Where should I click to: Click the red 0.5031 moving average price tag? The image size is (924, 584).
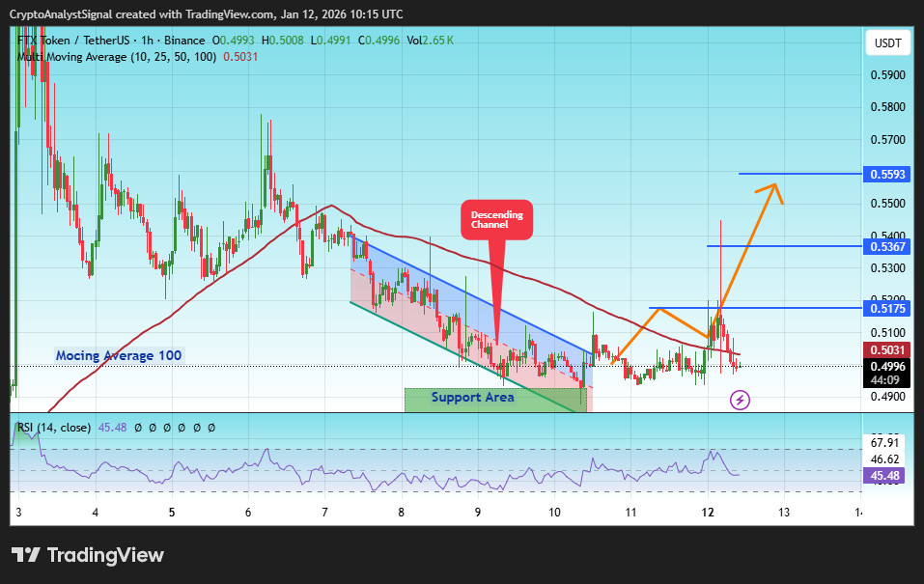(x=887, y=350)
